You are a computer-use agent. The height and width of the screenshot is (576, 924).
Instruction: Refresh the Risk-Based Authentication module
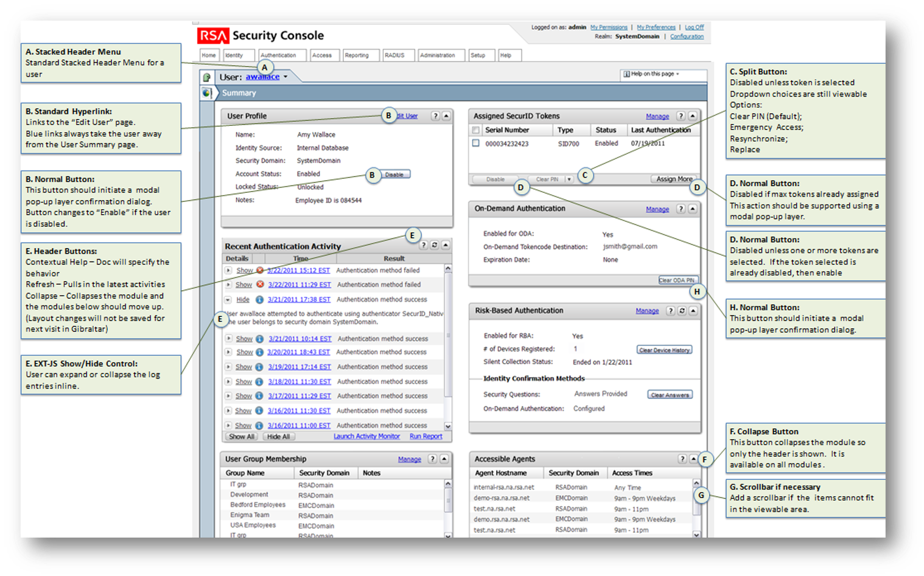[682, 311]
